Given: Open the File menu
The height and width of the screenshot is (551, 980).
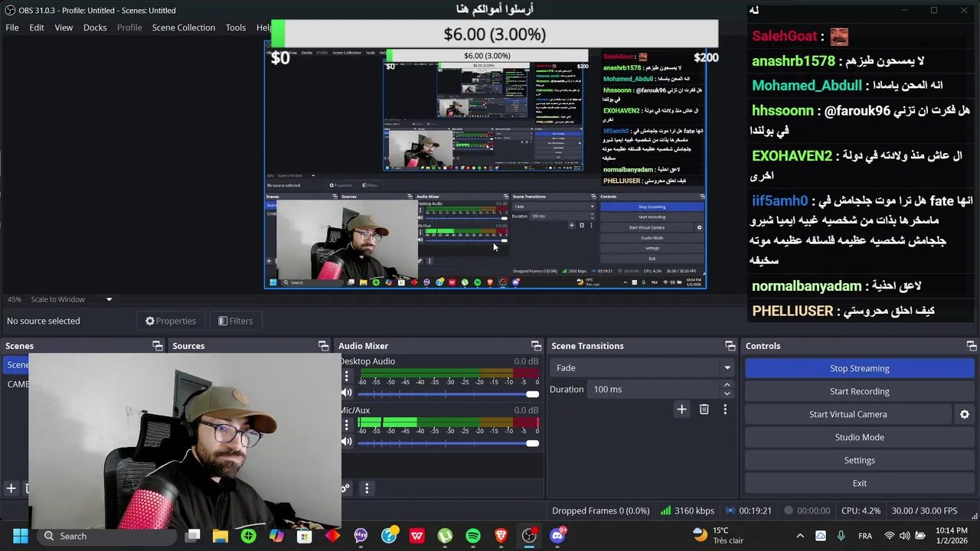Looking at the screenshot, I should pos(12,28).
